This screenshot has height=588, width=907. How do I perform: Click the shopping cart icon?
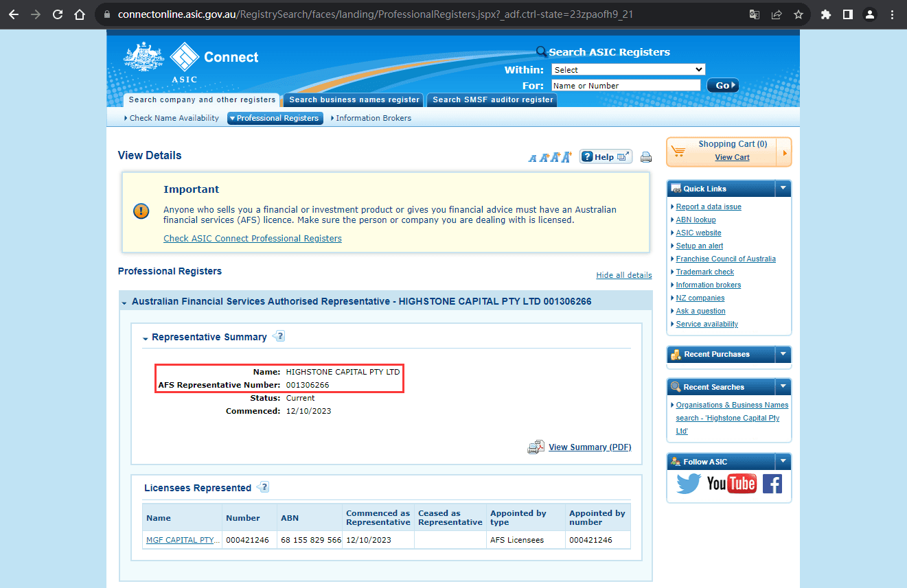point(678,152)
